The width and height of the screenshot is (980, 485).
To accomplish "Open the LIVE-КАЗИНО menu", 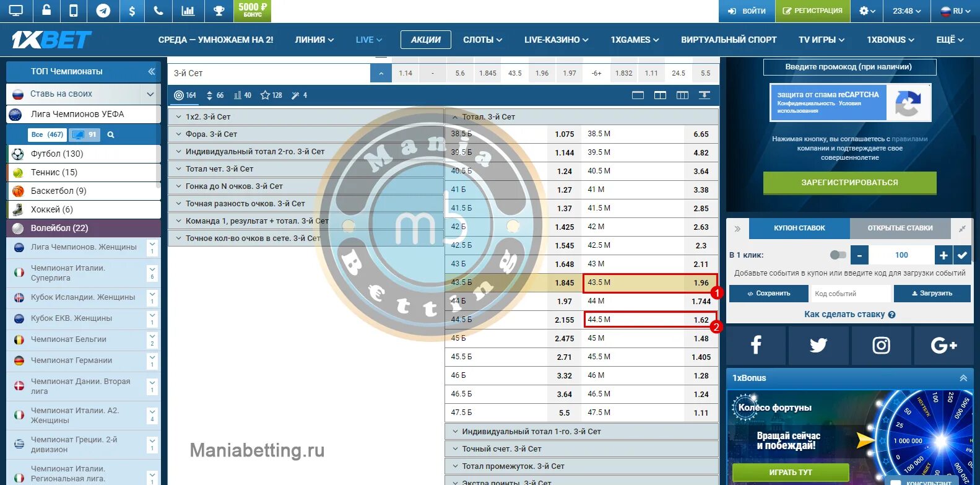I will pyautogui.click(x=557, y=40).
